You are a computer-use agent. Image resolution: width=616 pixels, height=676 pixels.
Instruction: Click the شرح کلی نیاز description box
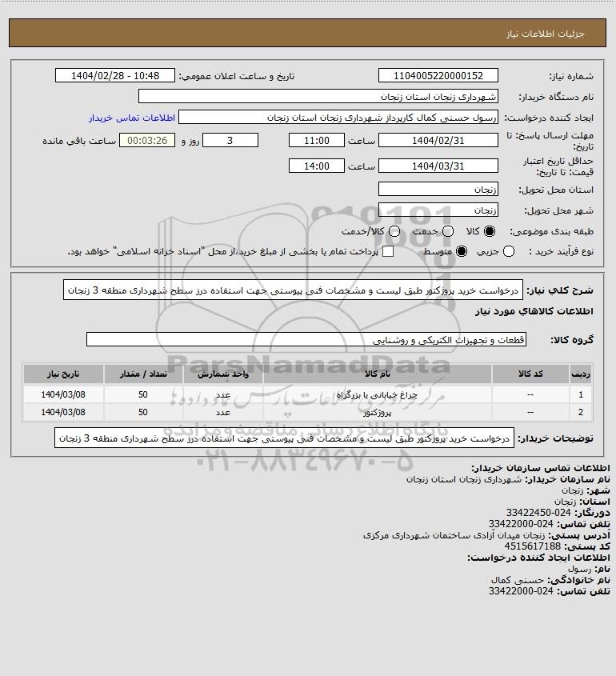(293, 290)
